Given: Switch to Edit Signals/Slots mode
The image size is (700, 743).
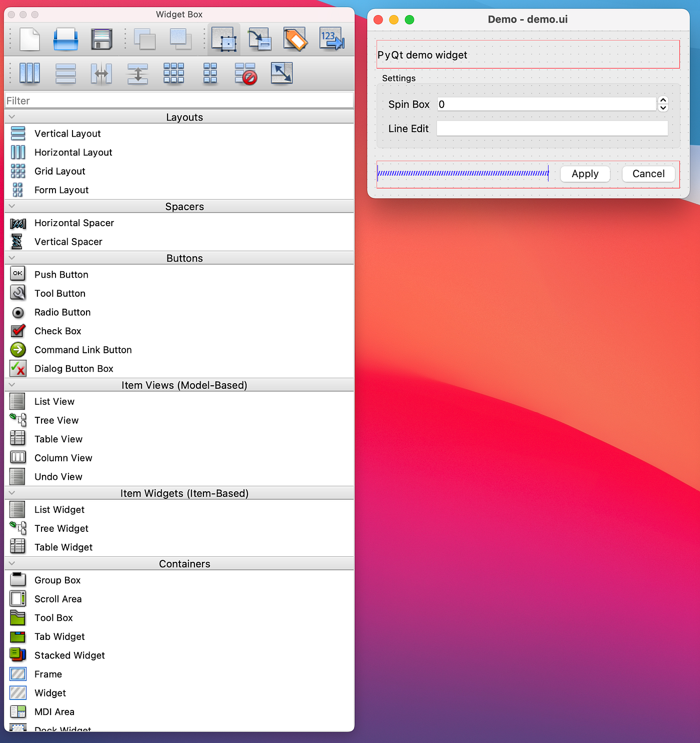Looking at the screenshot, I should click(259, 39).
